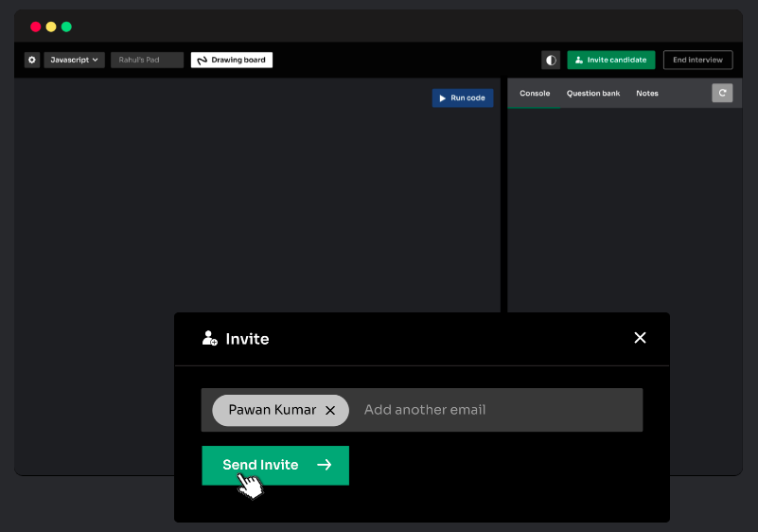Switch to the Console tab
Screen dimensions: 758x532
(535, 94)
